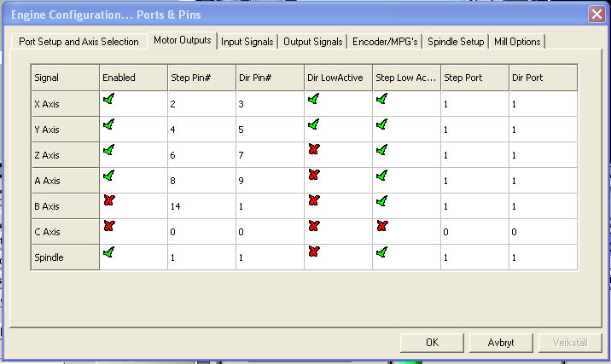Toggle the Z Axis Dir LowActive red X

pos(313,150)
